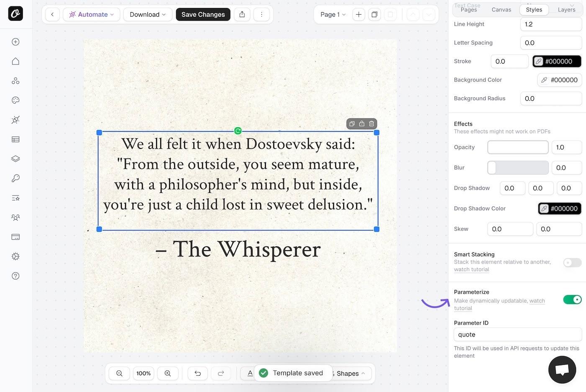Click the Parameter ID input field
The width and height of the screenshot is (586, 392).
coord(517,335)
